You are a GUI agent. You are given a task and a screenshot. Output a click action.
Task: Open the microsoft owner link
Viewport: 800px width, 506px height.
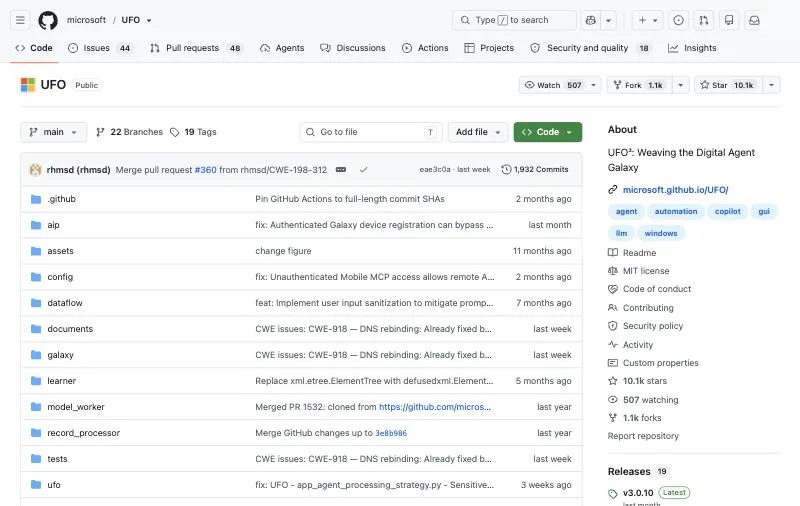click(x=86, y=20)
